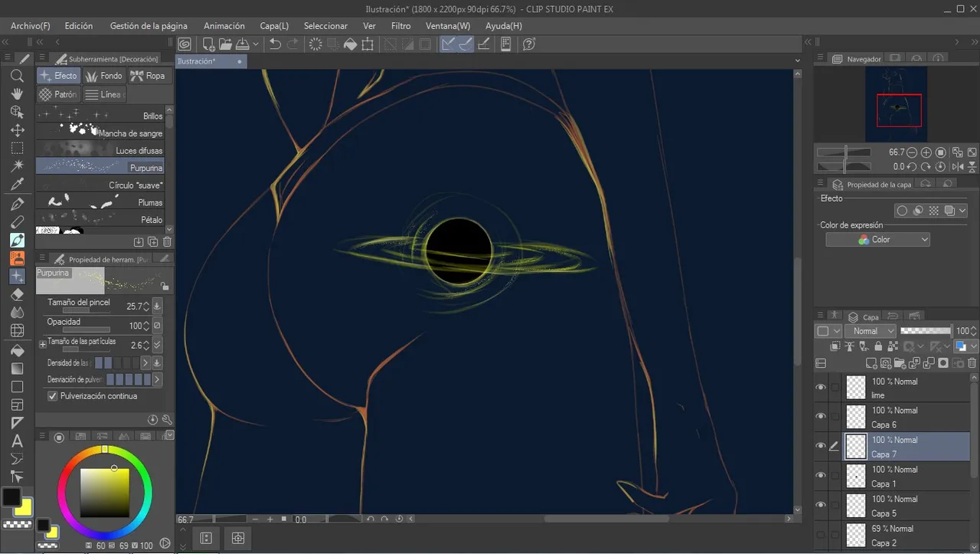This screenshot has height=554, width=980.
Task: Hide the lime layer
Action: point(821,388)
